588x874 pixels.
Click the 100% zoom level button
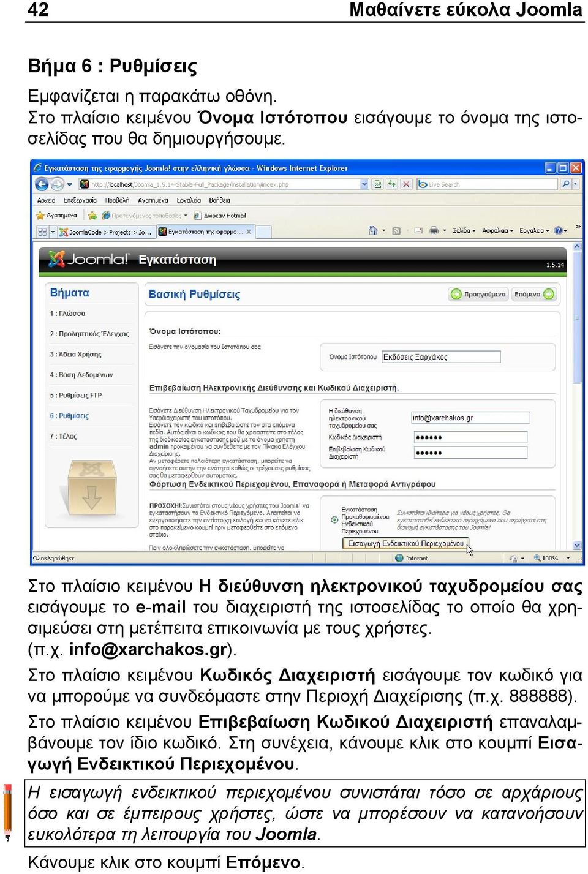[545, 558]
